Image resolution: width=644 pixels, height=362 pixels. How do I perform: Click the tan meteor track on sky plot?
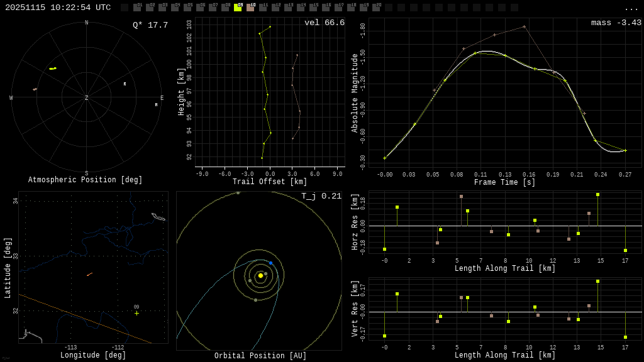click(35, 89)
